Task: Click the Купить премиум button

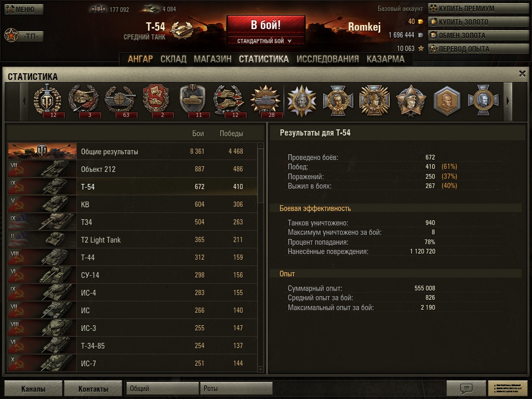Action: tap(478, 8)
